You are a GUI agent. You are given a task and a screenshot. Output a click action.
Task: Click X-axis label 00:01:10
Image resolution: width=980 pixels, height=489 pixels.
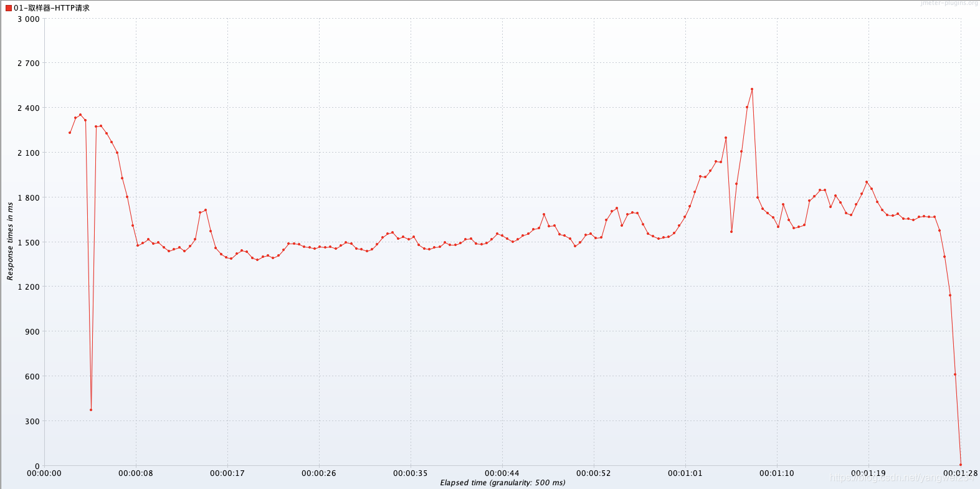click(777, 473)
